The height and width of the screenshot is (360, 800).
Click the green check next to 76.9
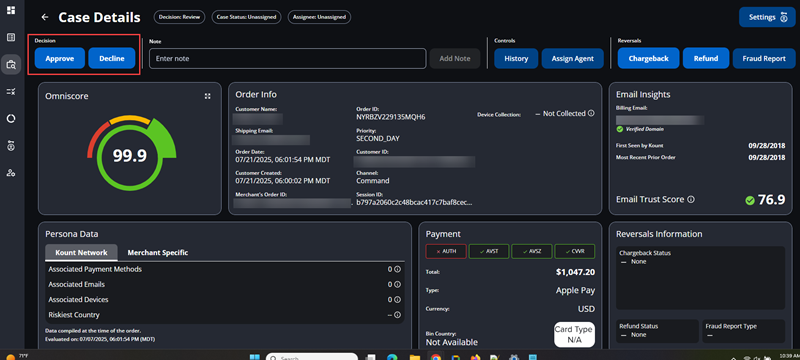pos(749,200)
